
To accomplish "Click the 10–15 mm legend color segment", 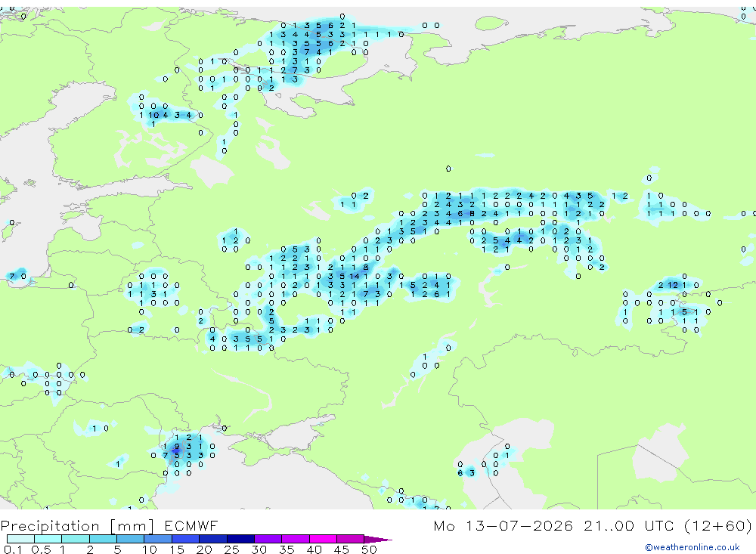I will (x=158, y=539).
